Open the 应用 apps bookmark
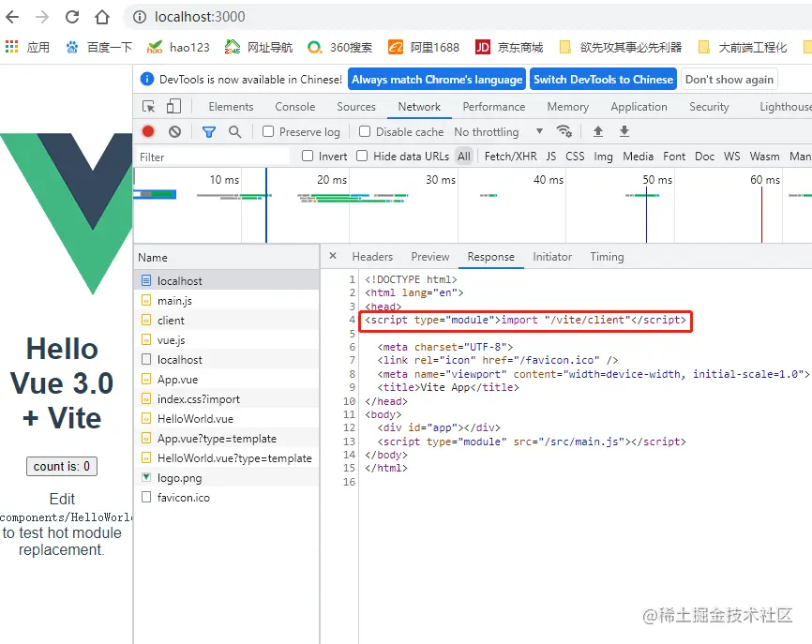The width and height of the screenshot is (812, 644). point(27,47)
